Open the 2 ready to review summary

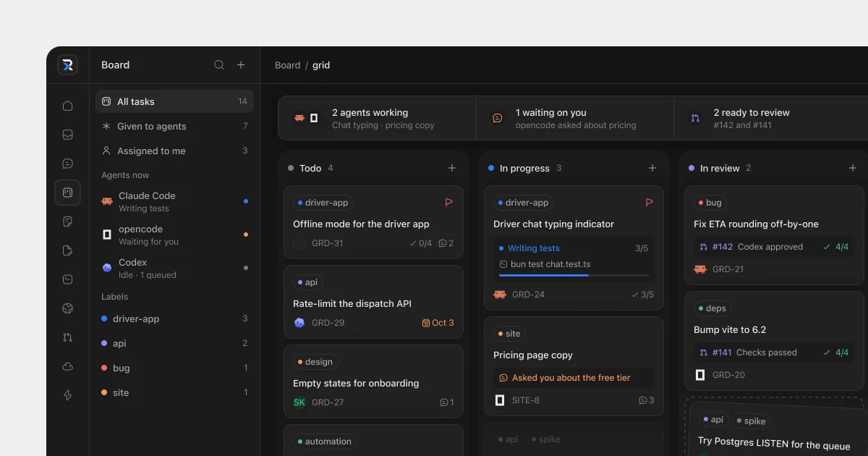coord(771,118)
